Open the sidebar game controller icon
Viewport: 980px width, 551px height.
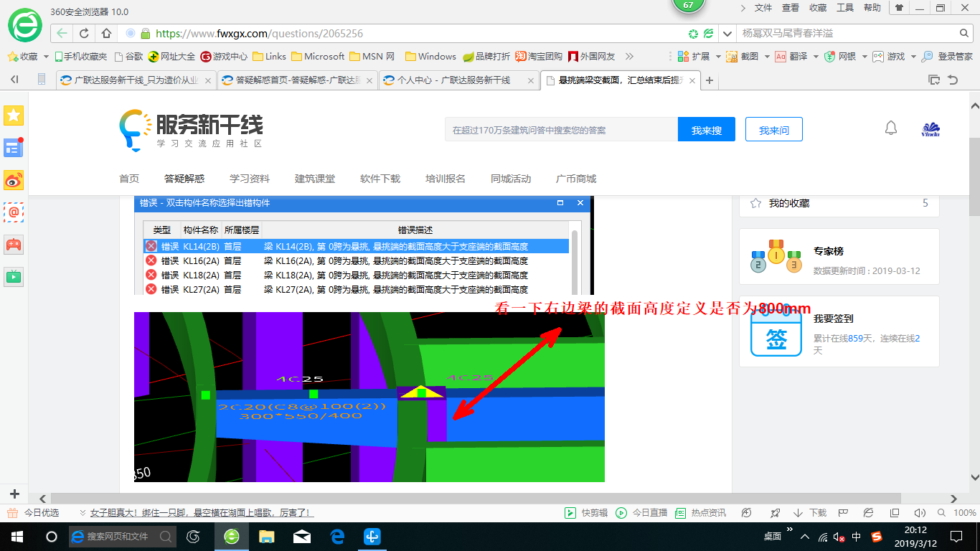(14, 245)
